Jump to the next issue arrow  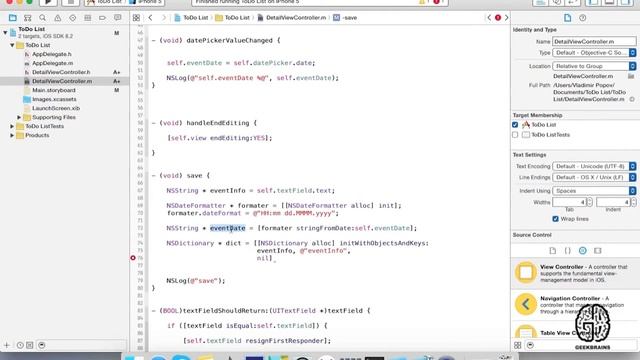[507, 18]
